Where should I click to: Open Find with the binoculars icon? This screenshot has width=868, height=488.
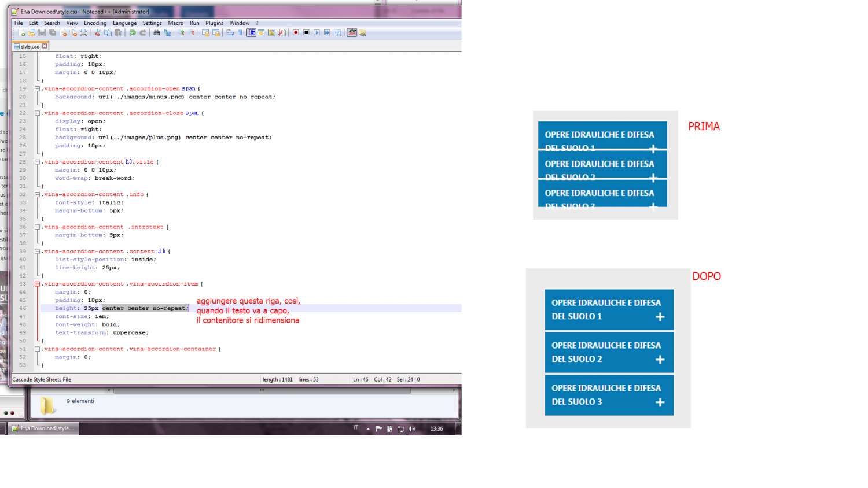[157, 33]
